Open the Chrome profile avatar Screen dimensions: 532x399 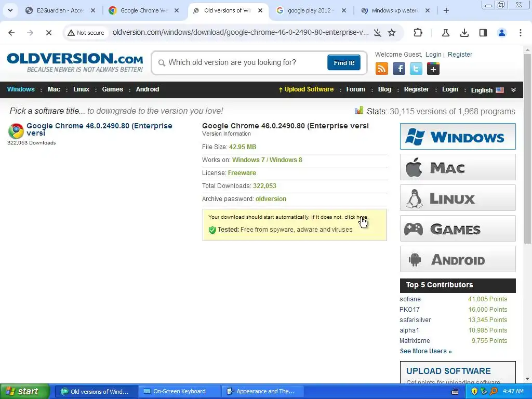tap(501, 33)
